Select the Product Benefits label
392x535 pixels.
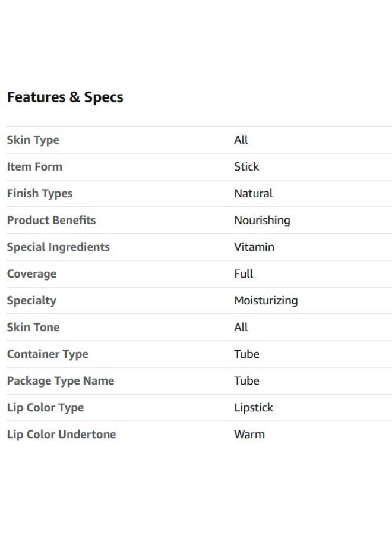coord(52,221)
